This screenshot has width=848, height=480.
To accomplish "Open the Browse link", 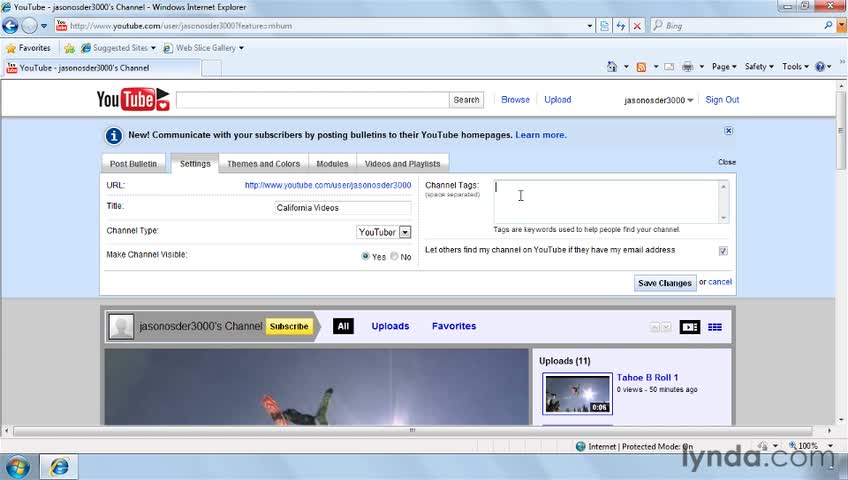I will [x=515, y=99].
